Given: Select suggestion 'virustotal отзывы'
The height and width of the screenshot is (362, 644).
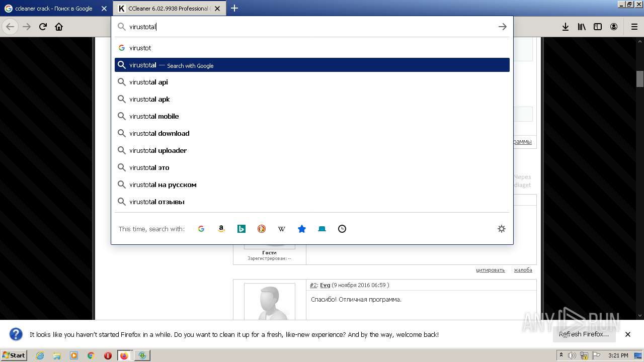Looking at the screenshot, I should point(312,202).
